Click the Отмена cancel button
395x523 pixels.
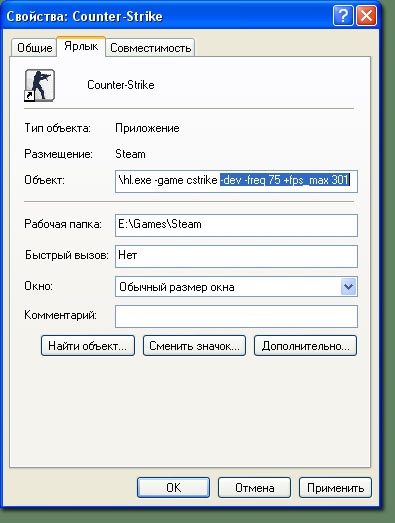255,488
